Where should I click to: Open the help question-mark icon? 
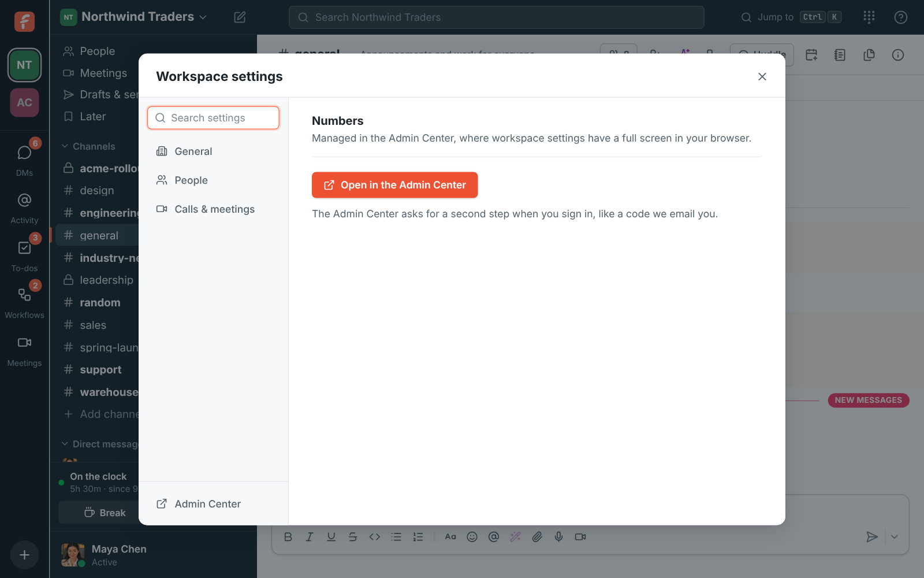pos(901,17)
